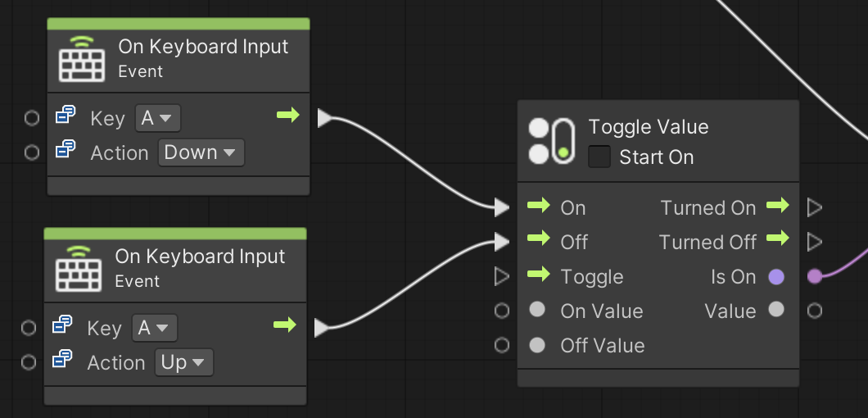Open the Action dropdown showing Up
Image resolution: width=868 pixels, height=418 pixels.
[x=183, y=362]
